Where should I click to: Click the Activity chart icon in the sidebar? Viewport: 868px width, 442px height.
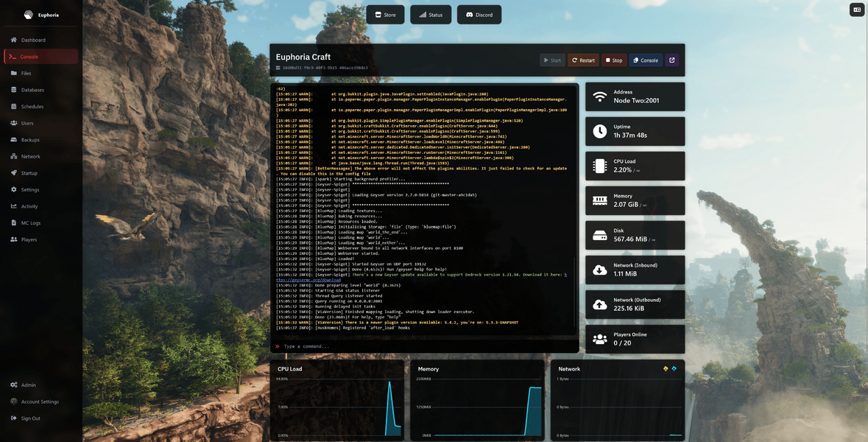pos(14,206)
